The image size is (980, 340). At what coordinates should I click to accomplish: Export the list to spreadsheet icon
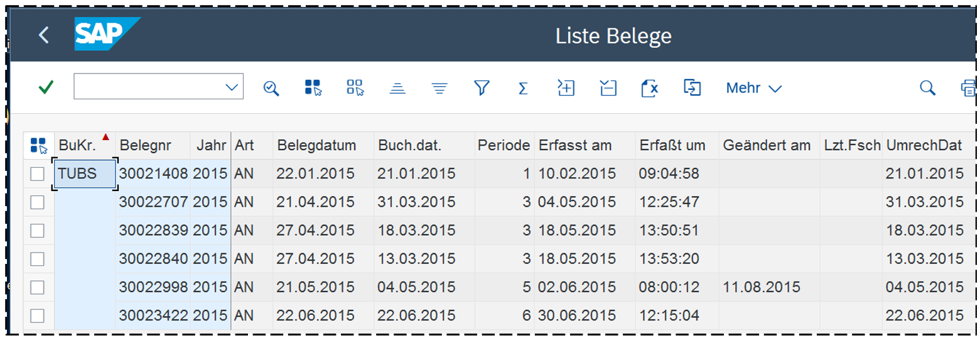650,88
